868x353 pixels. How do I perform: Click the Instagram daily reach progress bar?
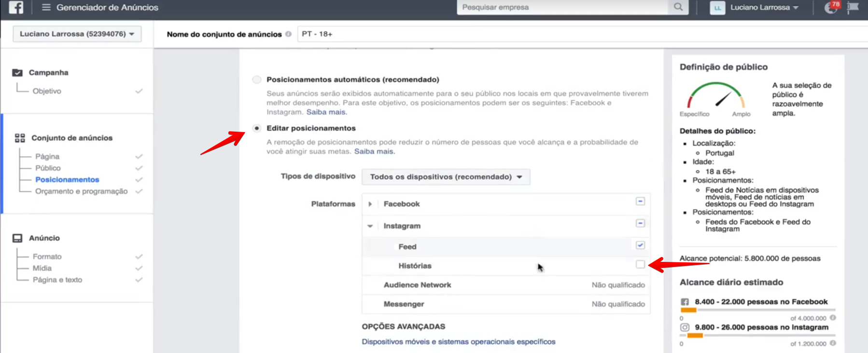(758, 336)
